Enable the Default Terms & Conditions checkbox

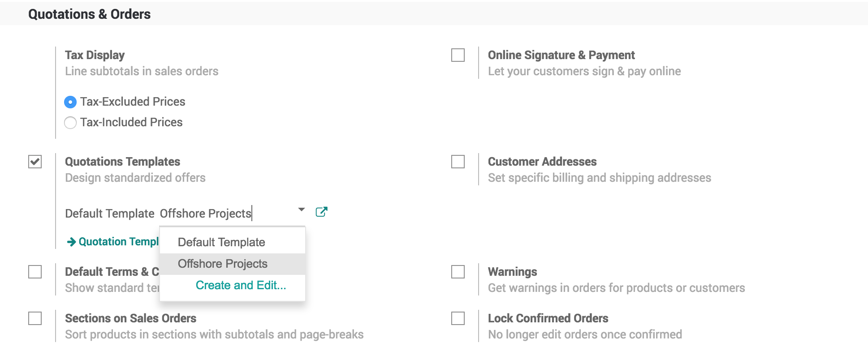click(x=35, y=272)
